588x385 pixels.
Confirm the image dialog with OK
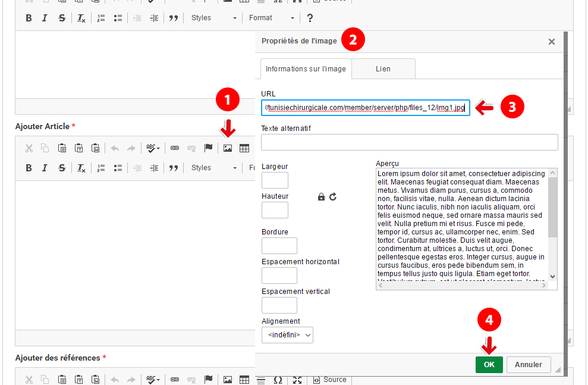tap(489, 365)
